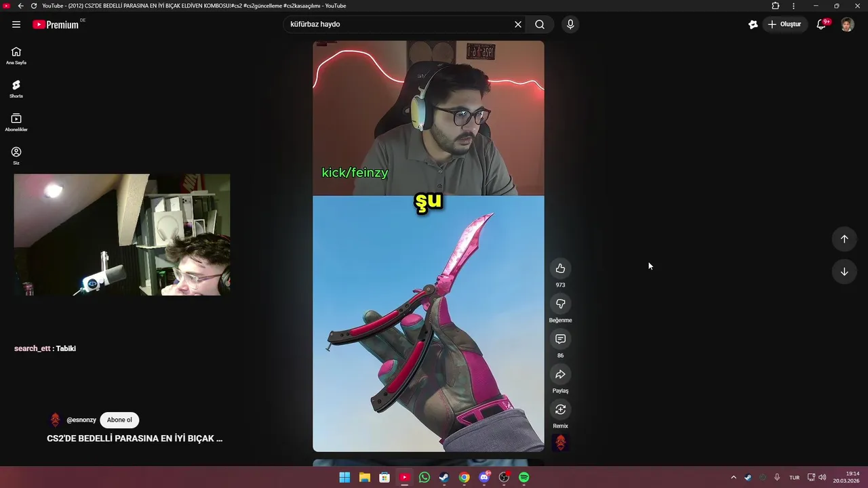This screenshot has height=488, width=868.
Task: Open the esnonzy channel avatar
Action: click(56, 420)
